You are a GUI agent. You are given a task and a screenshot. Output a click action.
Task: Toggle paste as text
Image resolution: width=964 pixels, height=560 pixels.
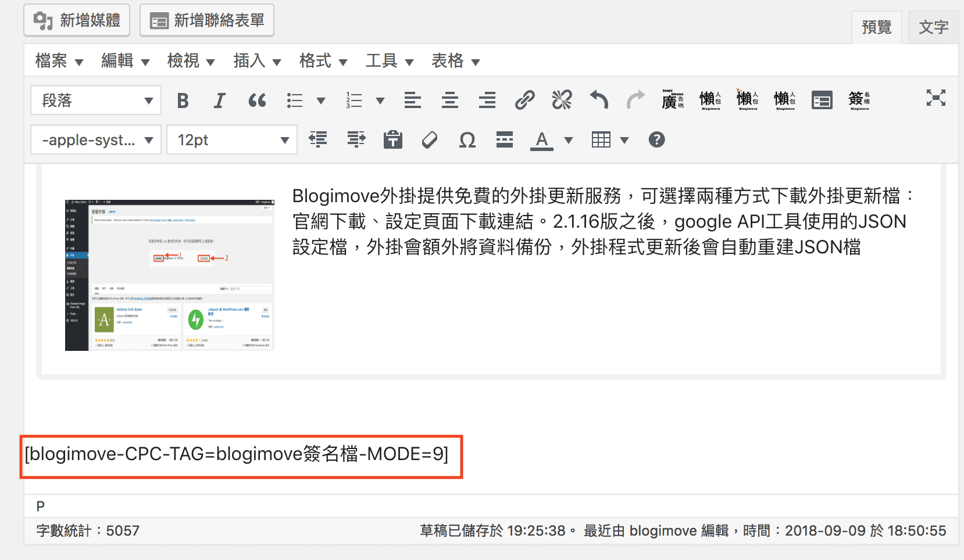393,139
